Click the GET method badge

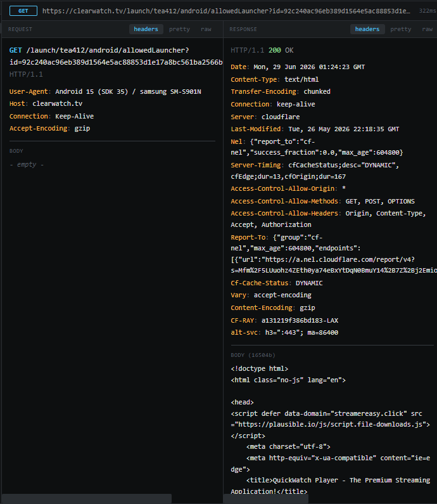23,11
